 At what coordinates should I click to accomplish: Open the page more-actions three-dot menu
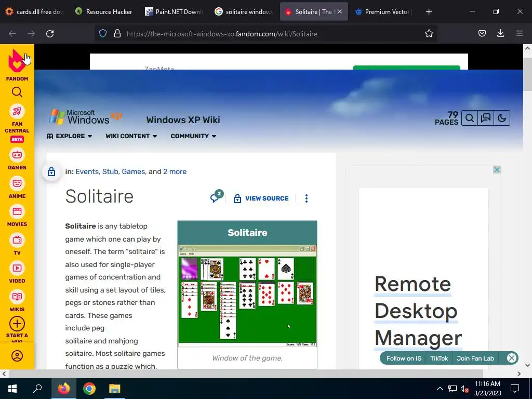(x=307, y=198)
